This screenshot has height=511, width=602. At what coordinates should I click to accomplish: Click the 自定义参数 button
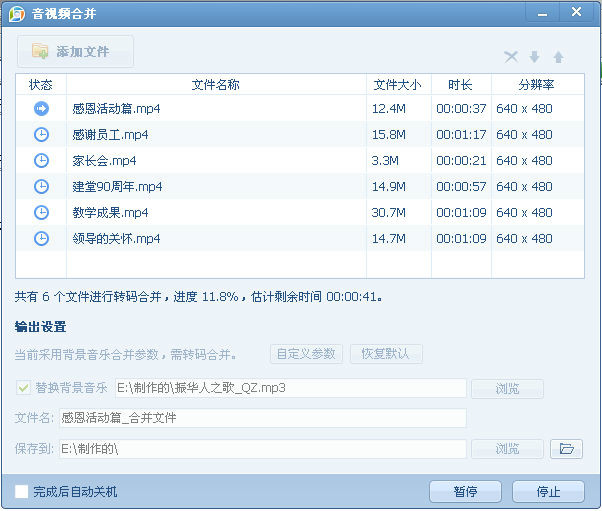tap(306, 354)
